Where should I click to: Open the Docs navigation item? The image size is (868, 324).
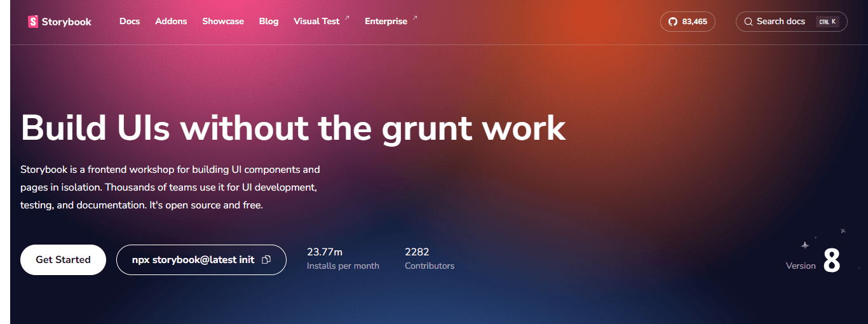130,22
